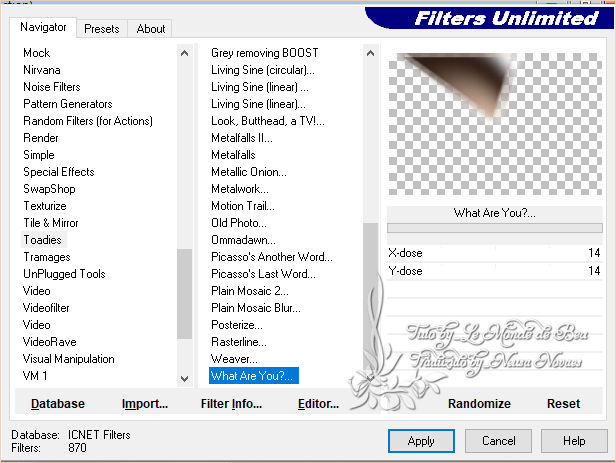
Task: Select the Toadies category
Action: tap(42, 240)
